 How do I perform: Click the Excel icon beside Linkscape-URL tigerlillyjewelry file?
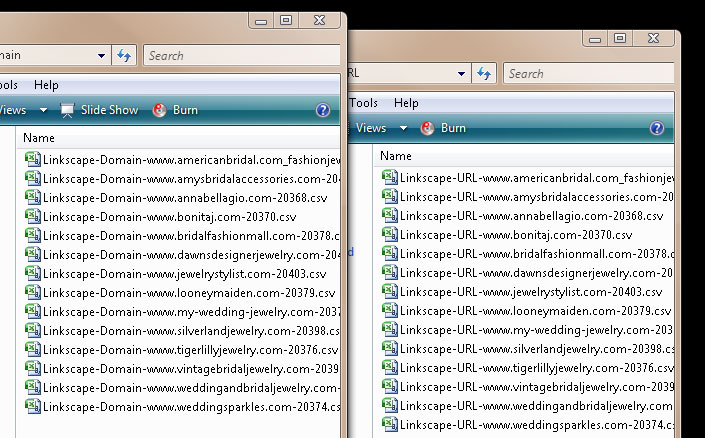tap(390, 367)
